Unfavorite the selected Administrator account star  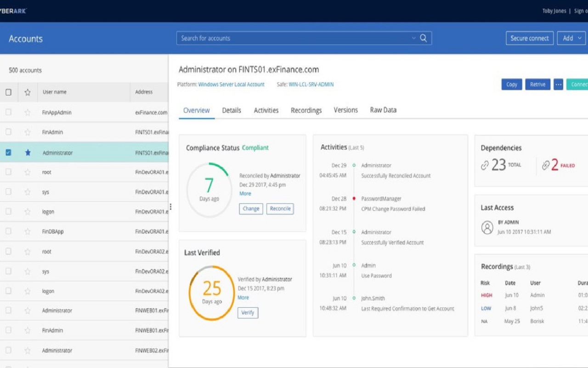click(27, 152)
